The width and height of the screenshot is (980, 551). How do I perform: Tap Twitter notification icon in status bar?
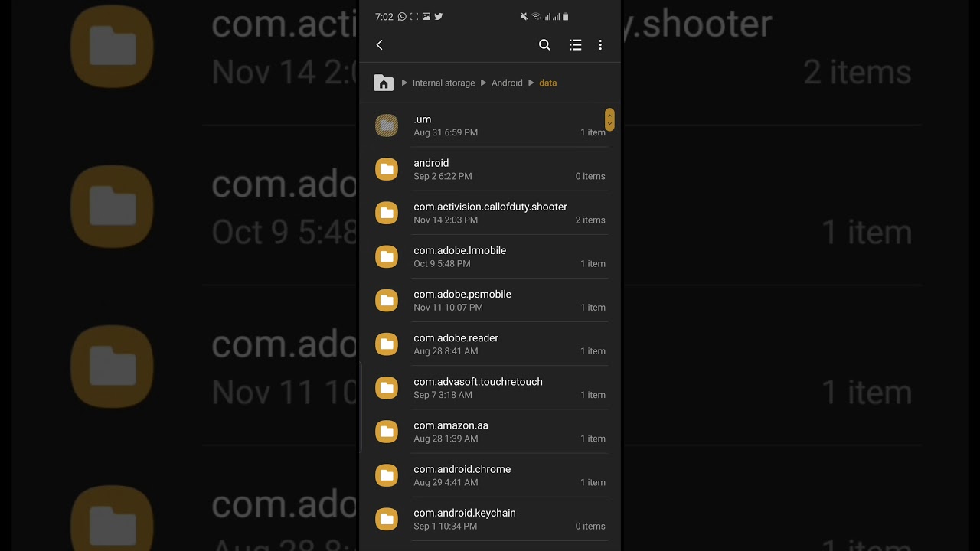439,16
